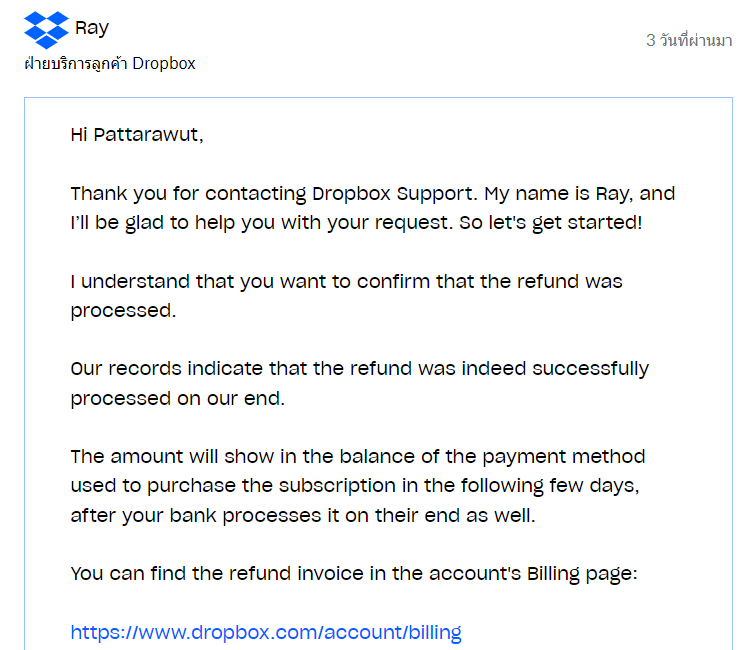Click the ฝ่ายบริการลูกค้า Dropbox label
The width and height of the screenshot is (745, 650).
tap(110, 63)
